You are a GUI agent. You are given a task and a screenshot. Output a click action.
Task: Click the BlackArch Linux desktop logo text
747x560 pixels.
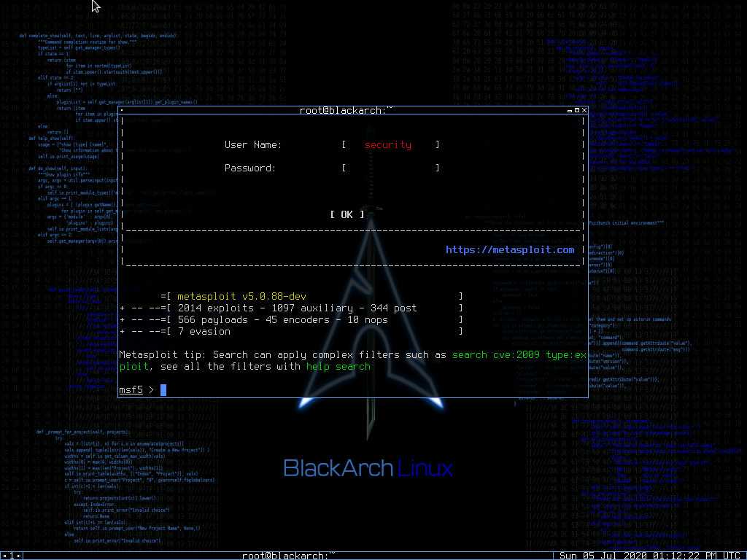(x=368, y=468)
